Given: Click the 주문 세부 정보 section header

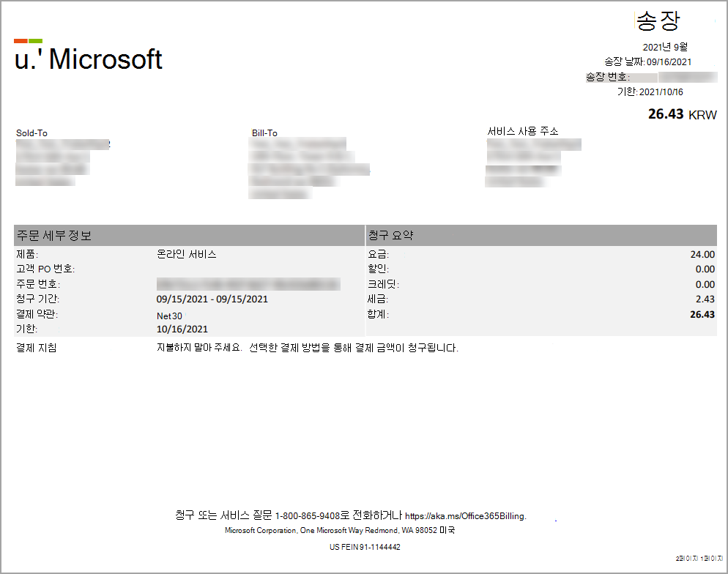Looking at the screenshot, I should point(54,235).
